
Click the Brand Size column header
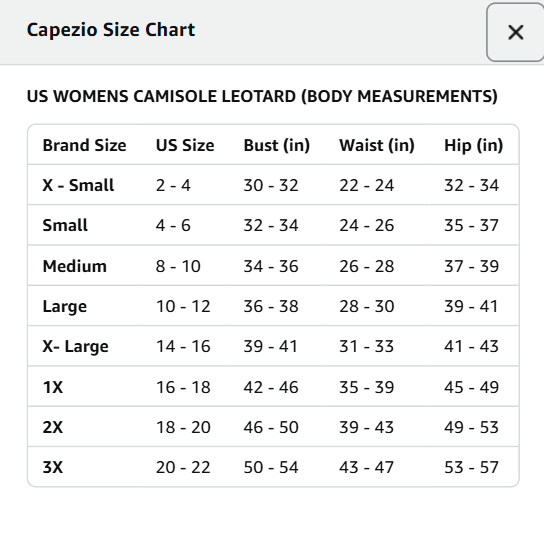point(84,145)
